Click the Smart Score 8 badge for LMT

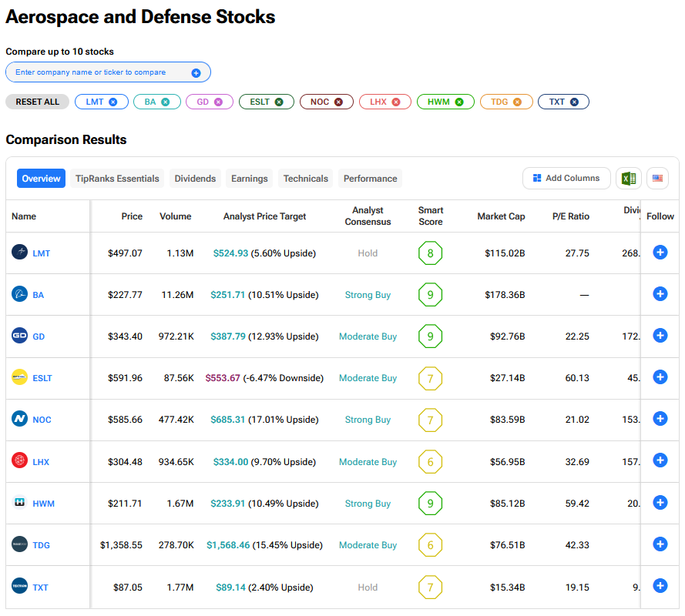pyautogui.click(x=430, y=253)
